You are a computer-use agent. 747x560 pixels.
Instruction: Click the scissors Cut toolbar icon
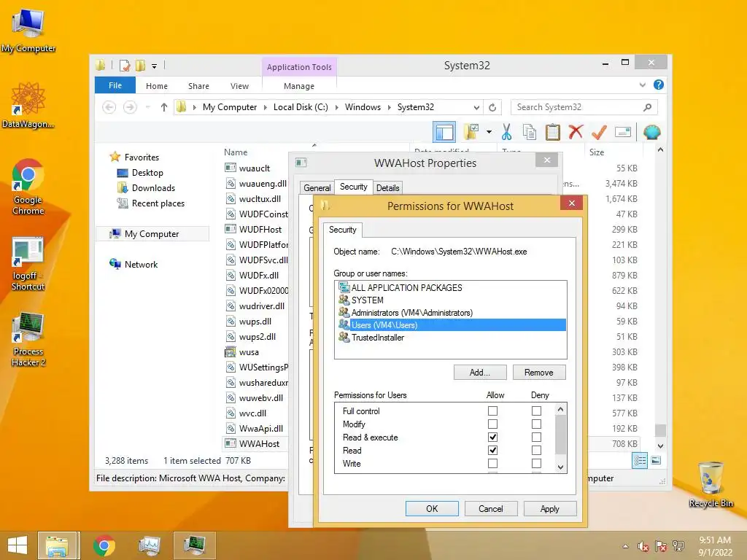point(506,132)
